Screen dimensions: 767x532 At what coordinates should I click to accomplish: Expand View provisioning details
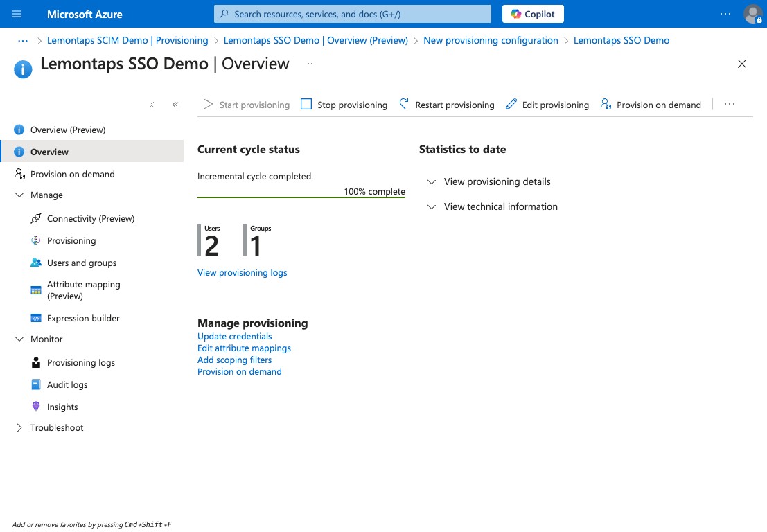tap(488, 182)
